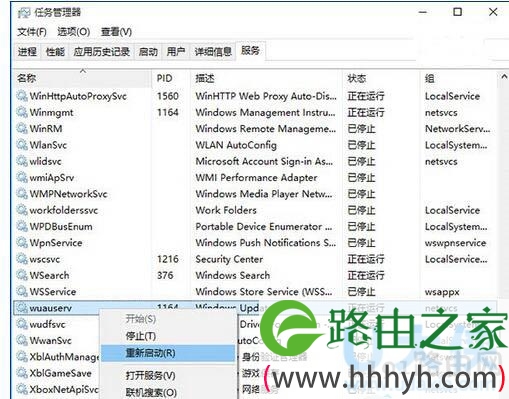Switch to the 性能 tab

55,52
